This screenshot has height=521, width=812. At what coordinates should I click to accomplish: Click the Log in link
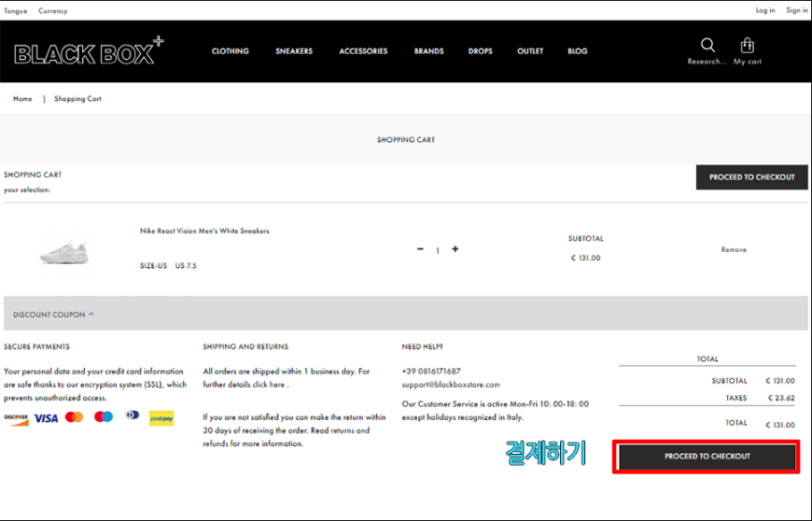coord(765,10)
